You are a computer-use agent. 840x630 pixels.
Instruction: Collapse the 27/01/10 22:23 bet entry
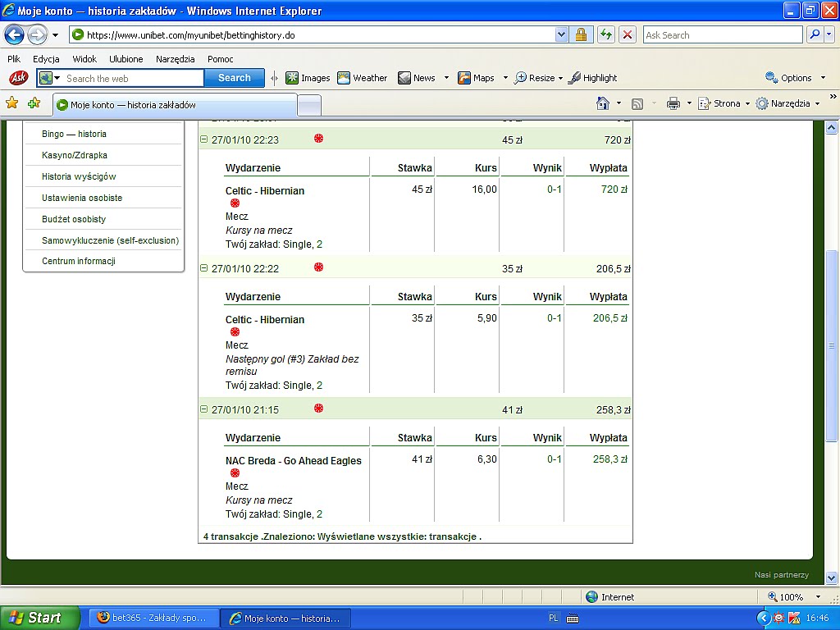pos(203,139)
